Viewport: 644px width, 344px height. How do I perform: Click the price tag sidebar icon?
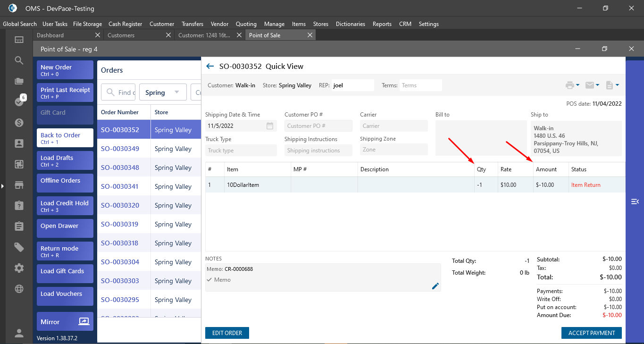point(19,247)
